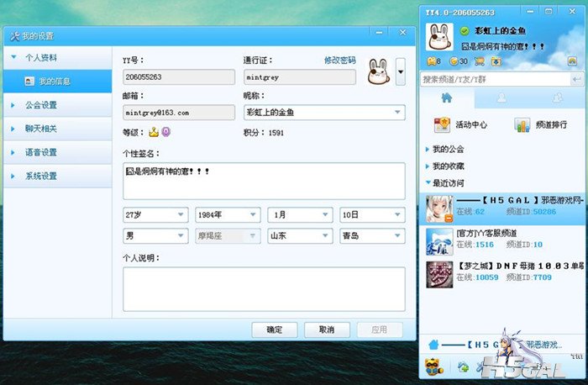Click the 通行证 field mintgrey

click(300, 77)
